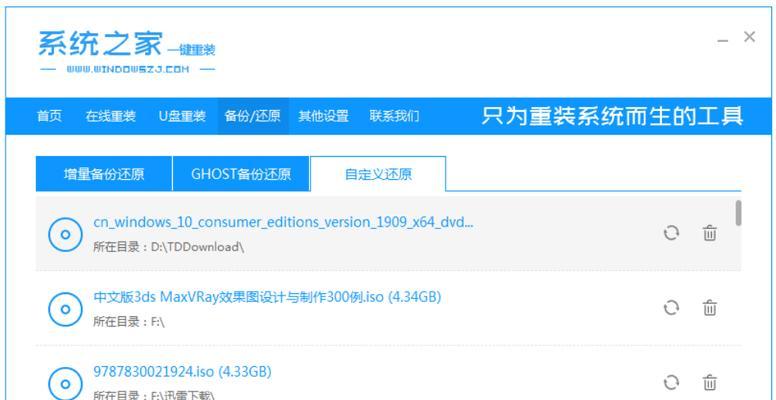
Task: Click the file list vertical scrollbar
Action: [x=738, y=213]
